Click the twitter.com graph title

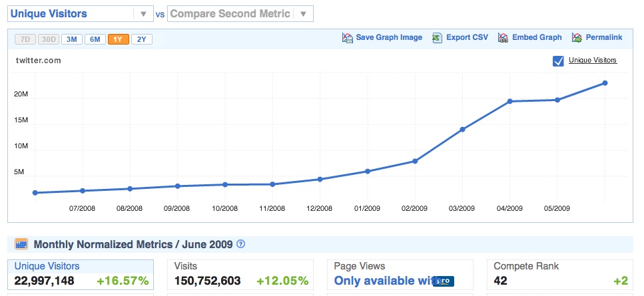38,61
